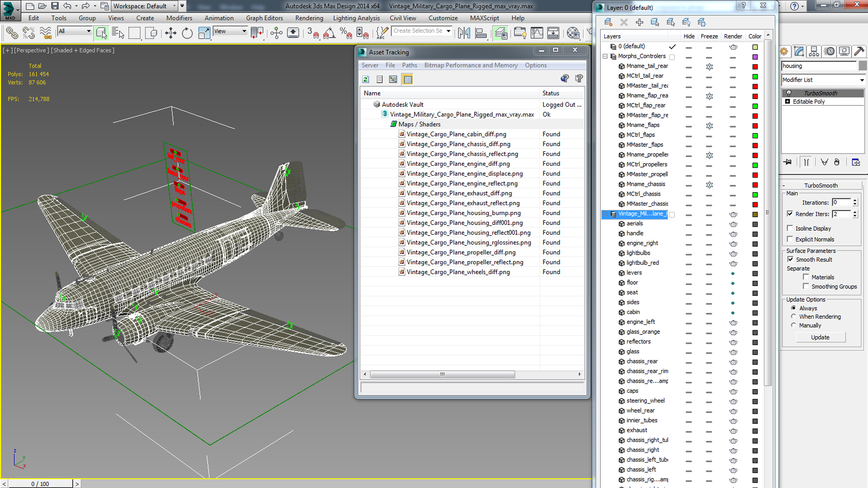
Task: Enable the Explicit Normals checkbox
Action: [790, 239]
